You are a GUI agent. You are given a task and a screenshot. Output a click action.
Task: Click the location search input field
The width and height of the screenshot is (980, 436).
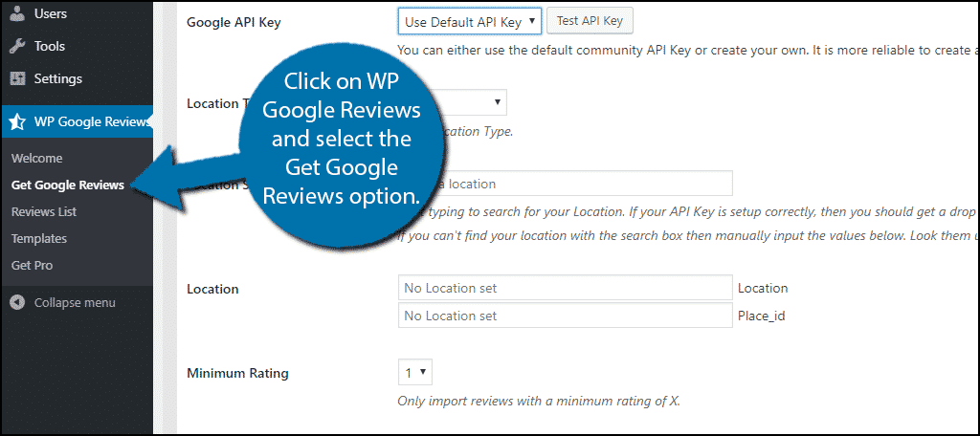coord(565,184)
